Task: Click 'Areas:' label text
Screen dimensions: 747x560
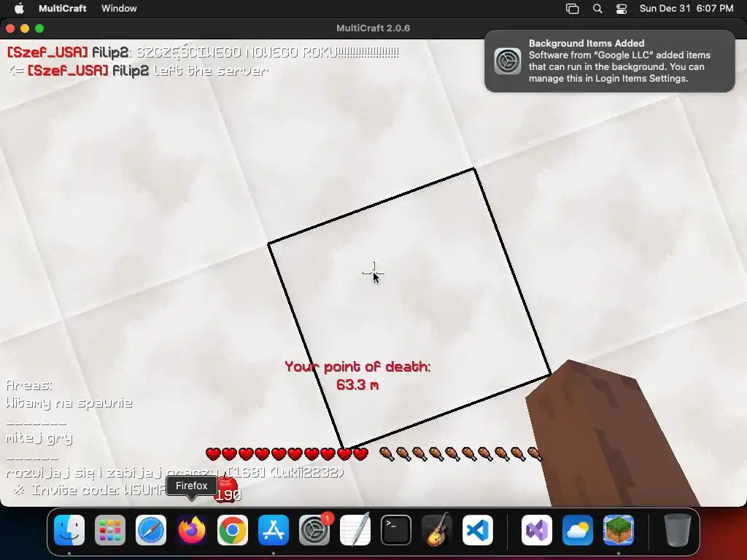Action: click(29, 385)
